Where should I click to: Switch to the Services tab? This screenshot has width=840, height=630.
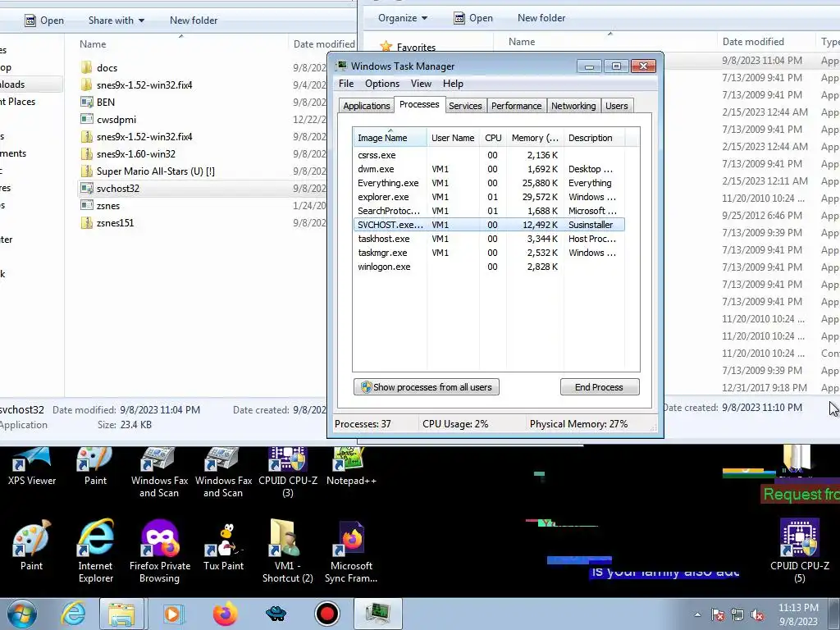(465, 106)
